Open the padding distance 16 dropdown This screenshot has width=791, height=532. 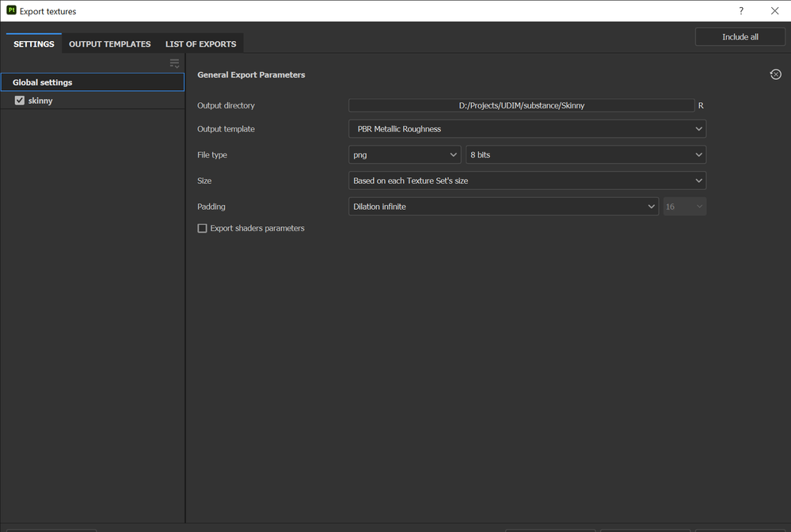tap(684, 206)
